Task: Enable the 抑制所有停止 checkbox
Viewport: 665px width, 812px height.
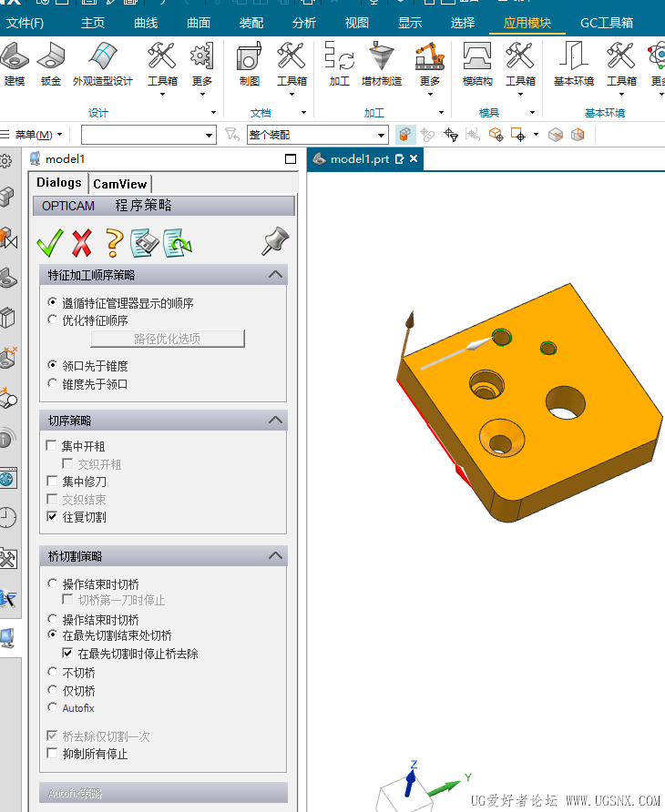Action: coord(52,753)
